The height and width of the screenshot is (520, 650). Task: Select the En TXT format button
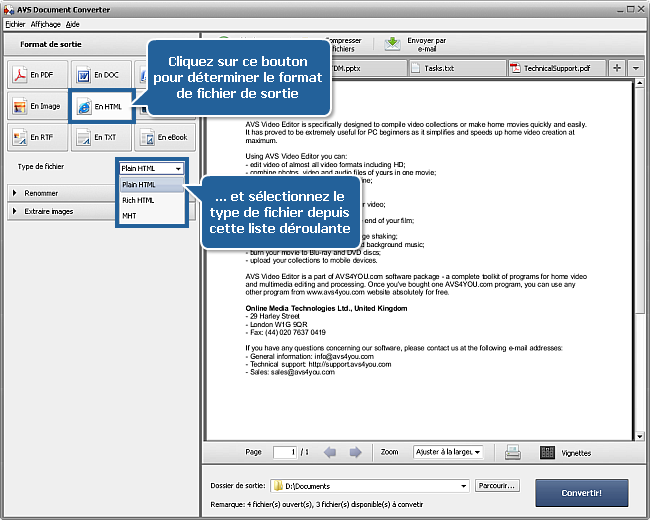tap(100, 136)
